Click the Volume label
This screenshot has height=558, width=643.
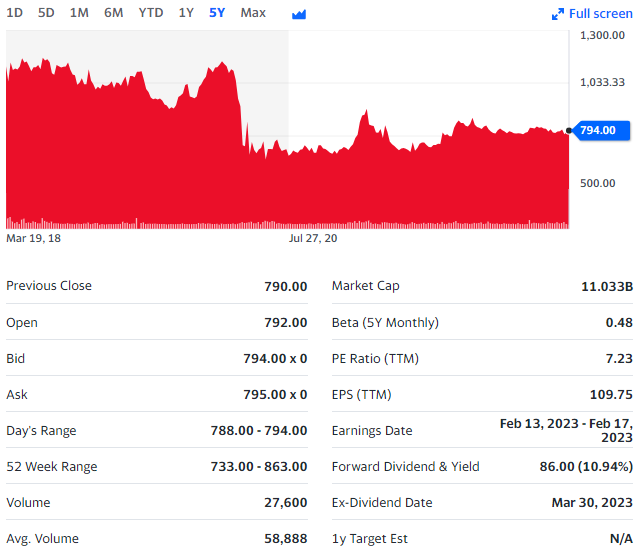point(28,502)
